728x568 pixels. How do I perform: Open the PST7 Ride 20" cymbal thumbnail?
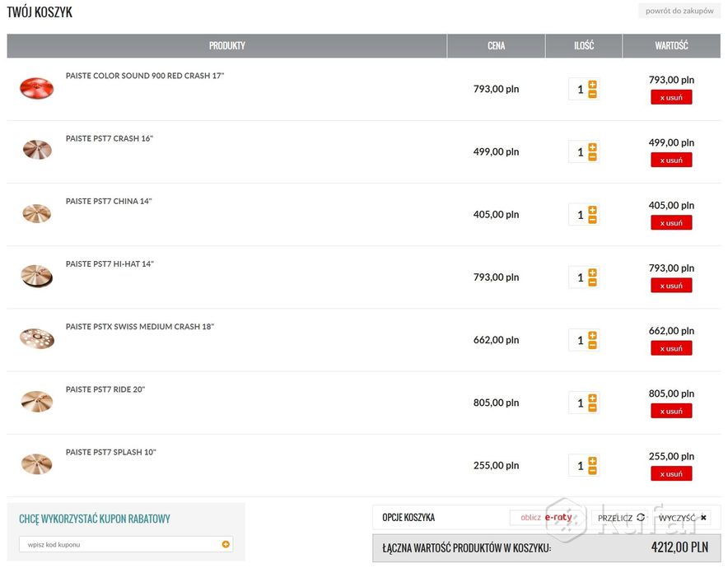pyautogui.click(x=37, y=402)
